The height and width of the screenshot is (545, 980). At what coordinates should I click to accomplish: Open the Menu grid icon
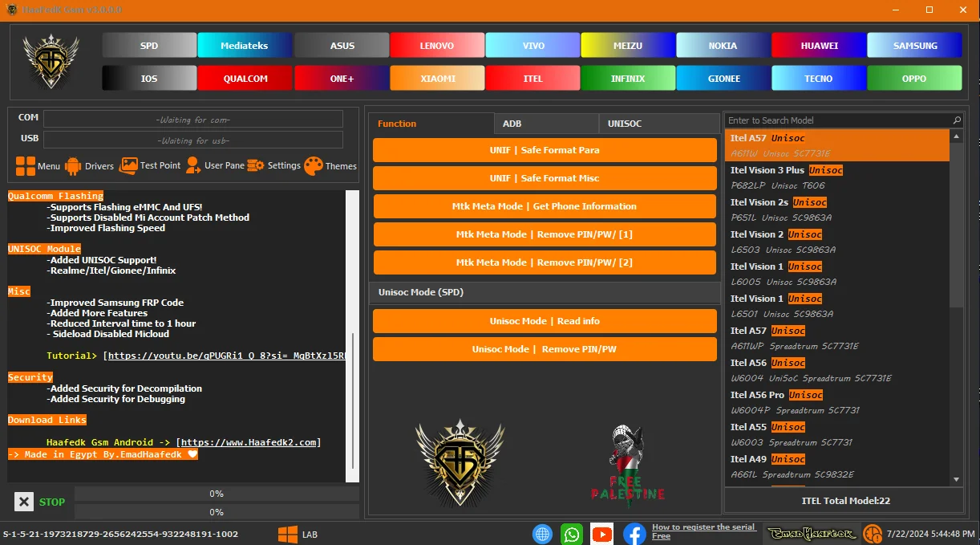[26, 166]
